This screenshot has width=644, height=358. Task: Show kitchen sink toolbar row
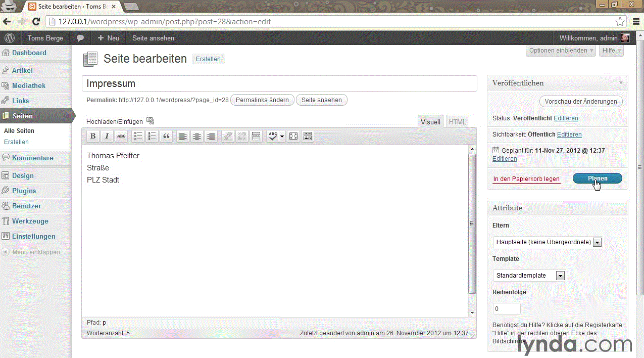tap(308, 136)
